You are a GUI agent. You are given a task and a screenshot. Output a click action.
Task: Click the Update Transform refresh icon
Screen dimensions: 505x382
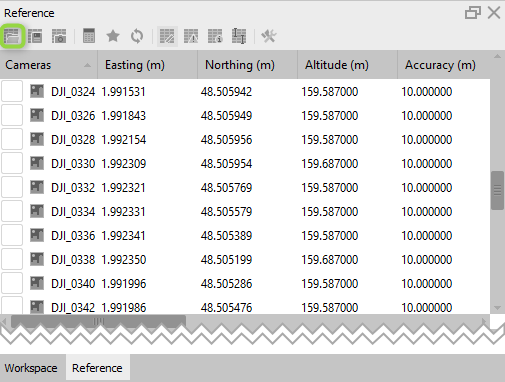tap(137, 36)
